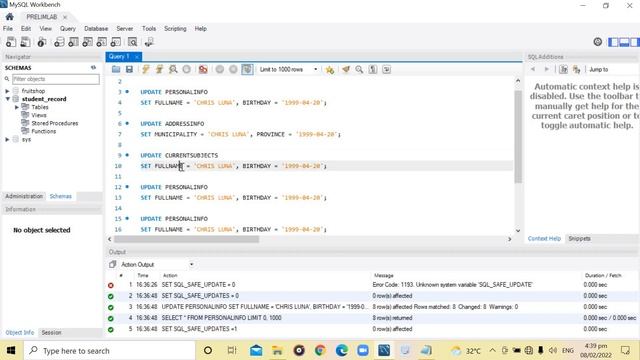Screen dimensions: 640x360
Task: Open the Database menu
Action: click(x=96, y=29)
